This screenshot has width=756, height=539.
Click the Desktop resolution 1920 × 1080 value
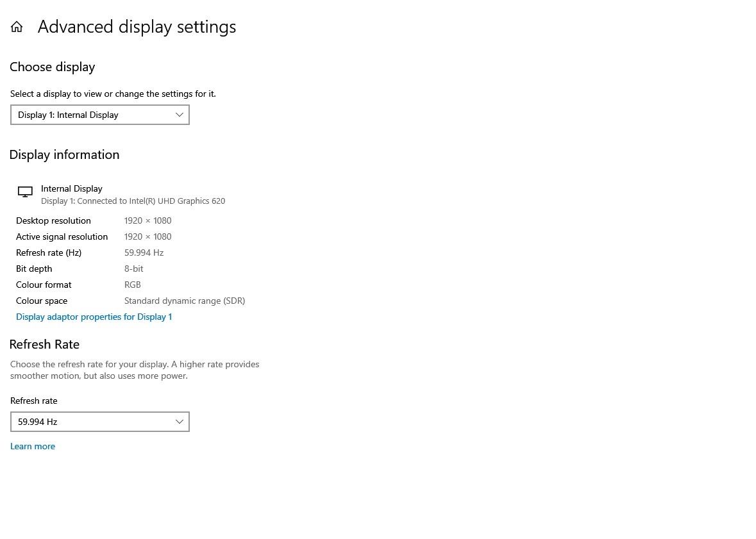(x=147, y=220)
